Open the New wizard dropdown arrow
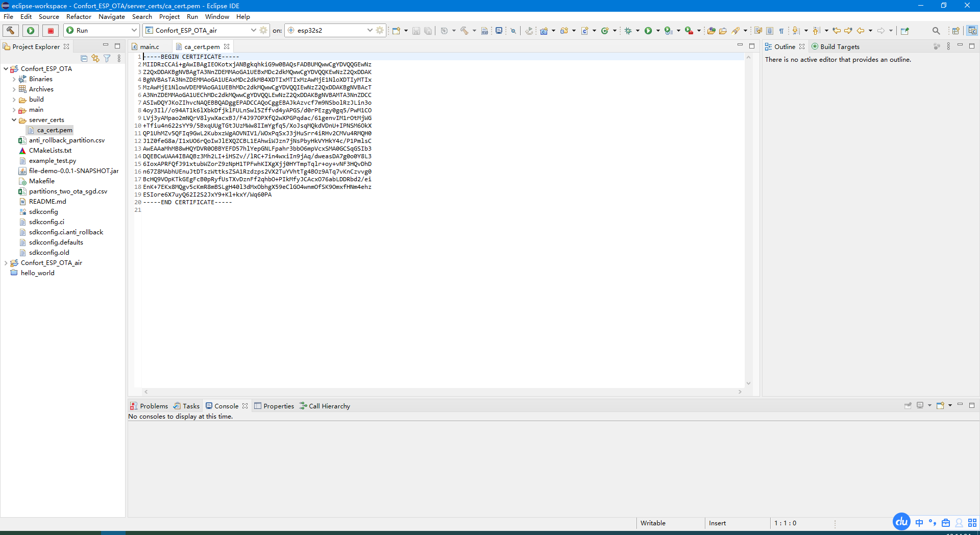 [x=406, y=31]
